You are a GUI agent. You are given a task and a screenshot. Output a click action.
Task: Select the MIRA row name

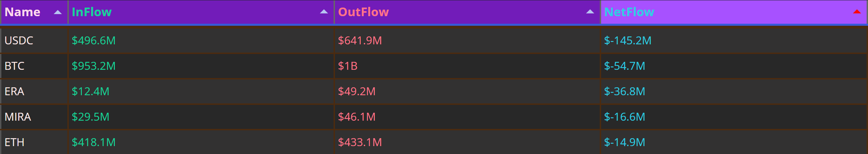coord(18,117)
